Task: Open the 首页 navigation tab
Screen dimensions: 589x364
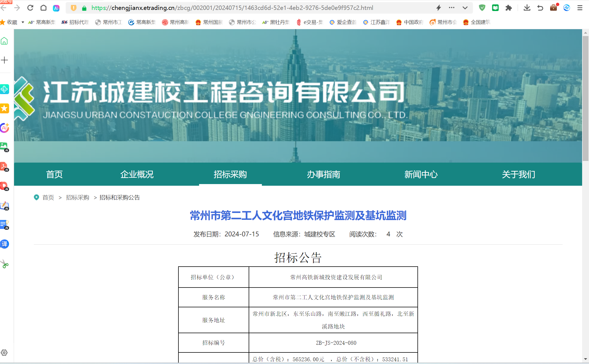Action: [54, 174]
